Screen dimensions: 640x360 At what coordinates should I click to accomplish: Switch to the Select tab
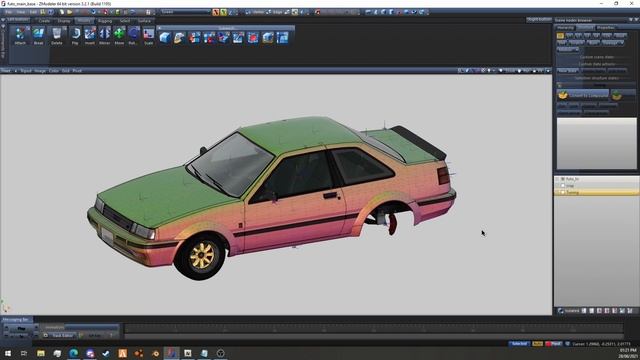(125, 21)
